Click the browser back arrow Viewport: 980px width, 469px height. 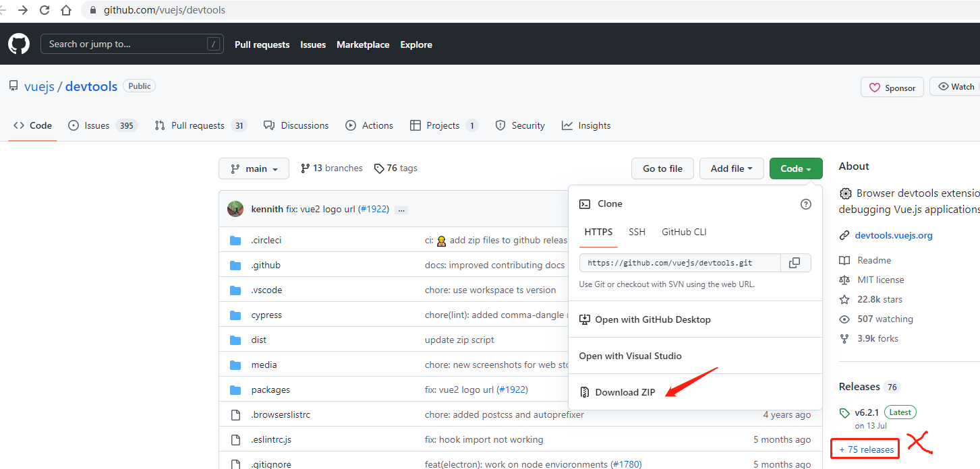click(3, 10)
